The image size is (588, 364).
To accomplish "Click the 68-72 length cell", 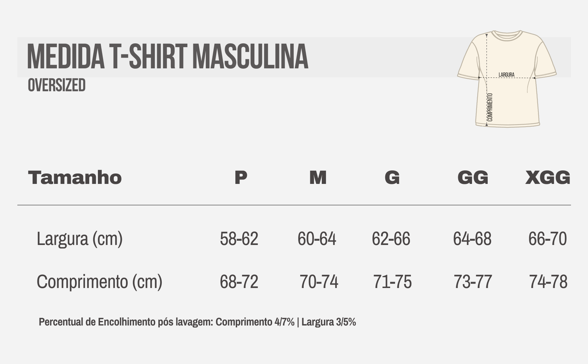I will pyautogui.click(x=239, y=281).
